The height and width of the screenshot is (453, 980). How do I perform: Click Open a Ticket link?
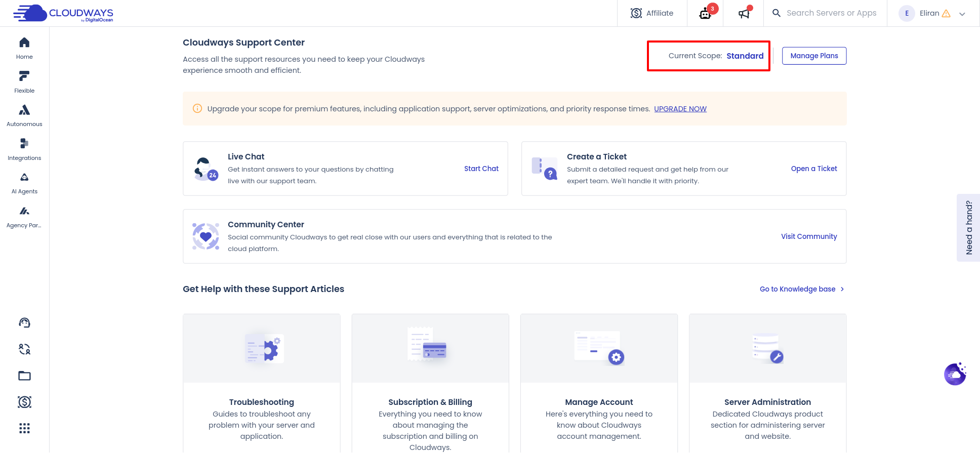tap(814, 169)
